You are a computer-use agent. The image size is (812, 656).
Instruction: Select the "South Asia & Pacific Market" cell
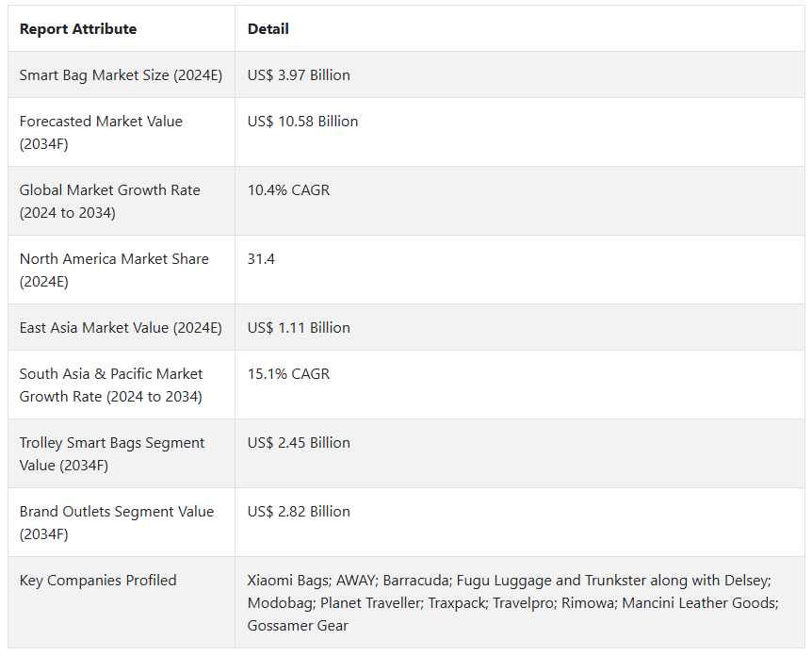(111, 385)
